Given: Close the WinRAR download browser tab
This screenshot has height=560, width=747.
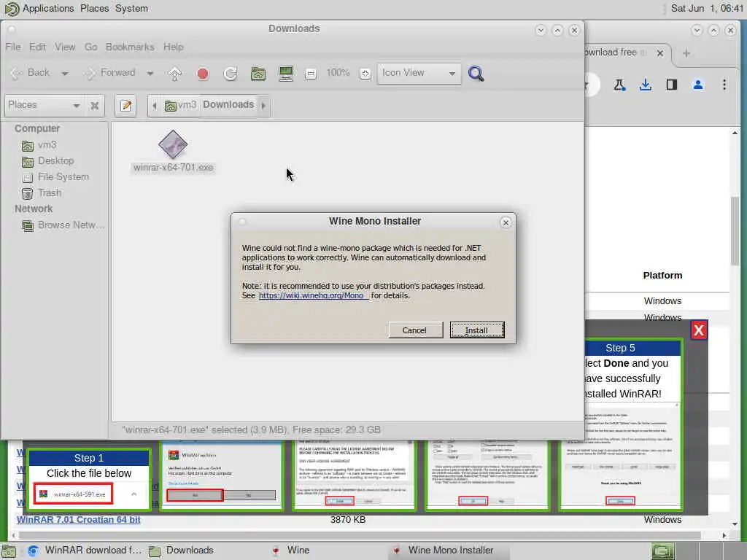Looking at the screenshot, I should pos(659,53).
